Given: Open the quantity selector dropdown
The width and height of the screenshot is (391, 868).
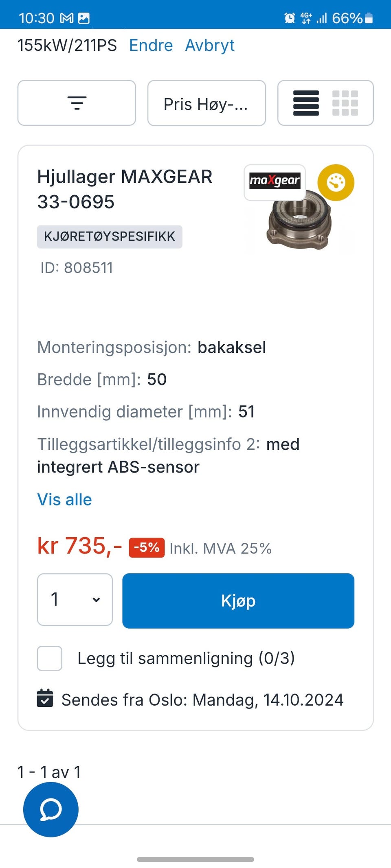Looking at the screenshot, I should [75, 599].
